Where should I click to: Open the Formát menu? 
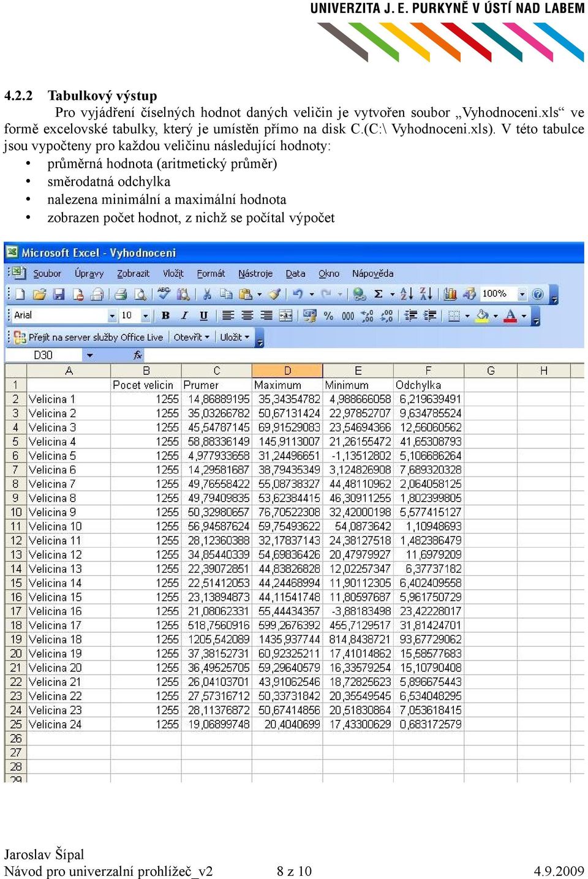tap(211, 274)
